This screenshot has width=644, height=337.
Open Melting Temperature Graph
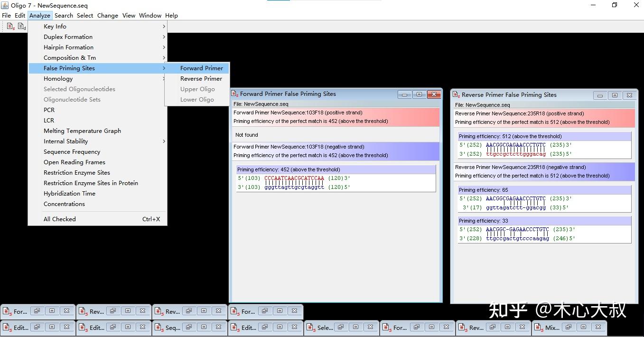coord(97,131)
